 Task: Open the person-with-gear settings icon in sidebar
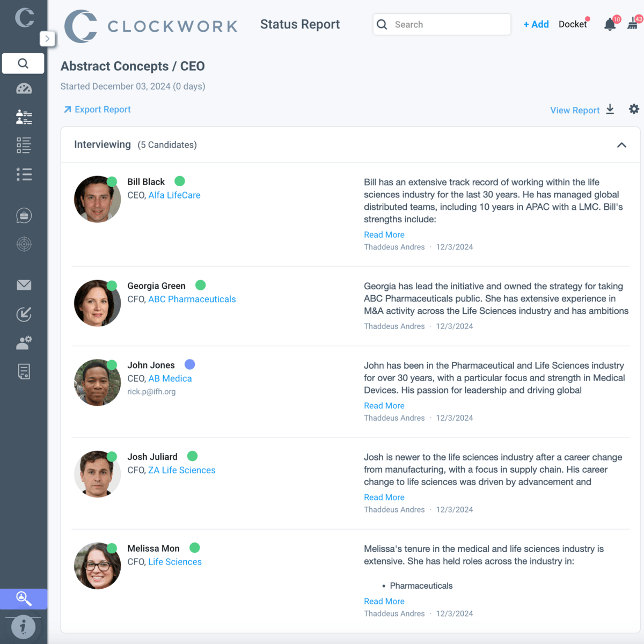tap(24, 343)
